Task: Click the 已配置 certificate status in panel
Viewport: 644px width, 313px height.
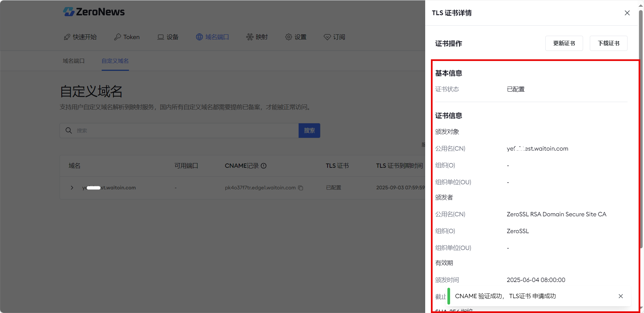Action: click(516, 89)
